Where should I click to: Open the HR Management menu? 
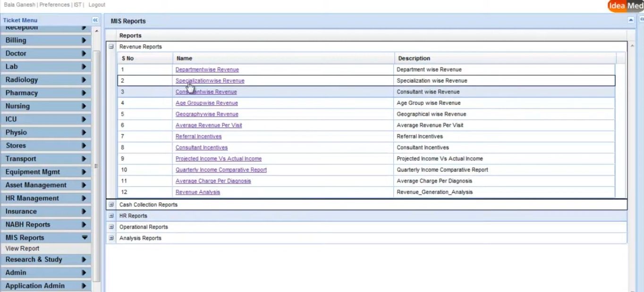pos(46,199)
